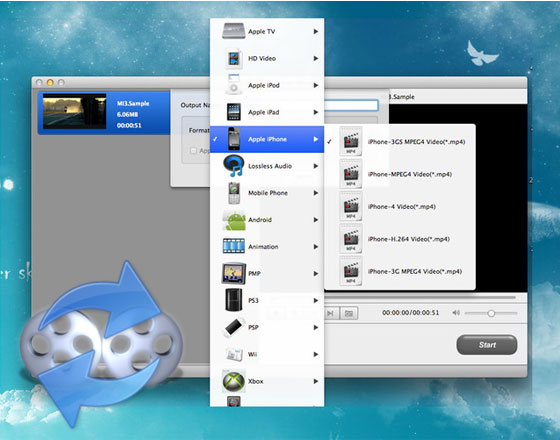Expand the Mobile Phone submenu arrow
This screenshot has width=560, height=440.
pos(316,193)
